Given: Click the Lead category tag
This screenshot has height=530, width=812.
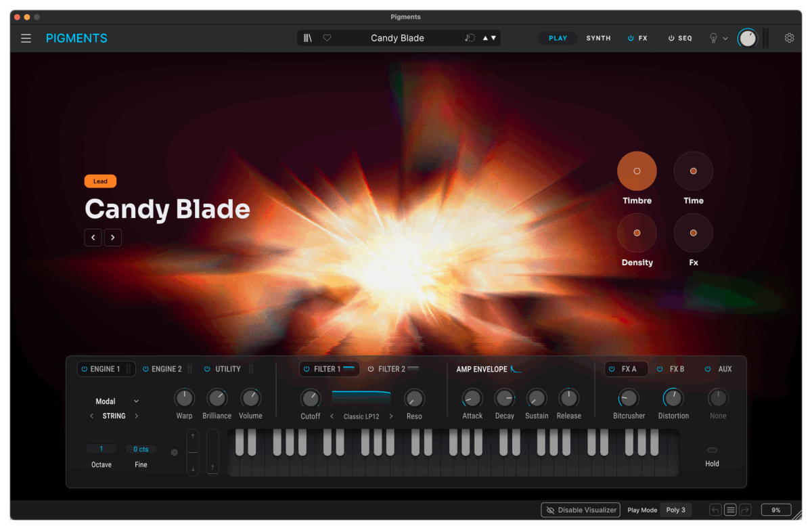Looking at the screenshot, I should click(x=100, y=181).
